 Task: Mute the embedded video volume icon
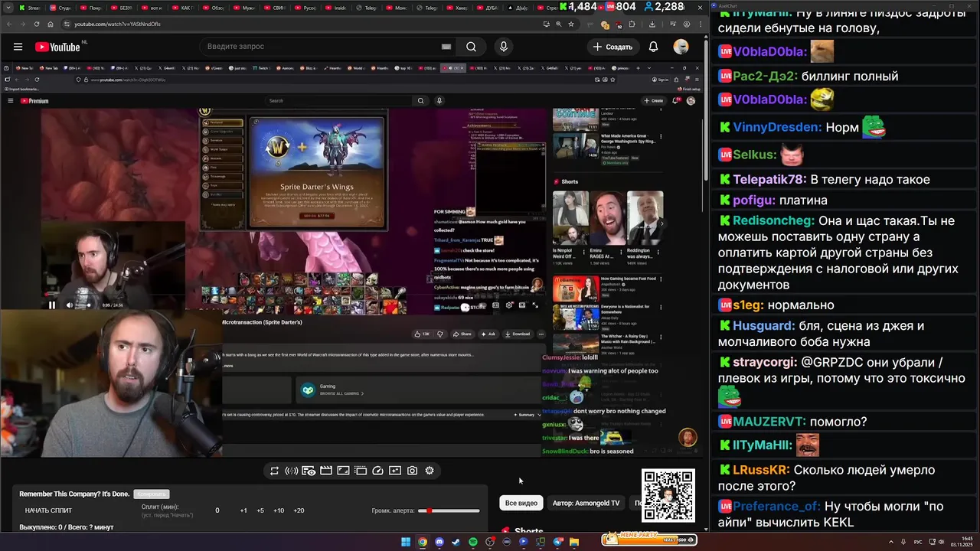click(69, 305)
